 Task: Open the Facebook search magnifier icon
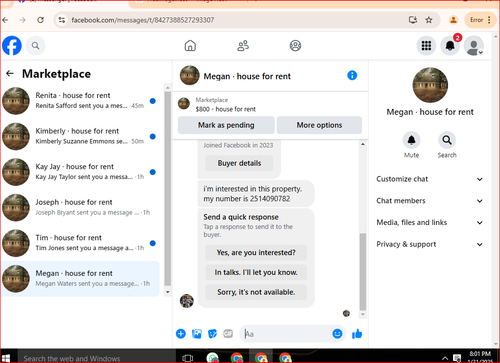pos(35,46)
